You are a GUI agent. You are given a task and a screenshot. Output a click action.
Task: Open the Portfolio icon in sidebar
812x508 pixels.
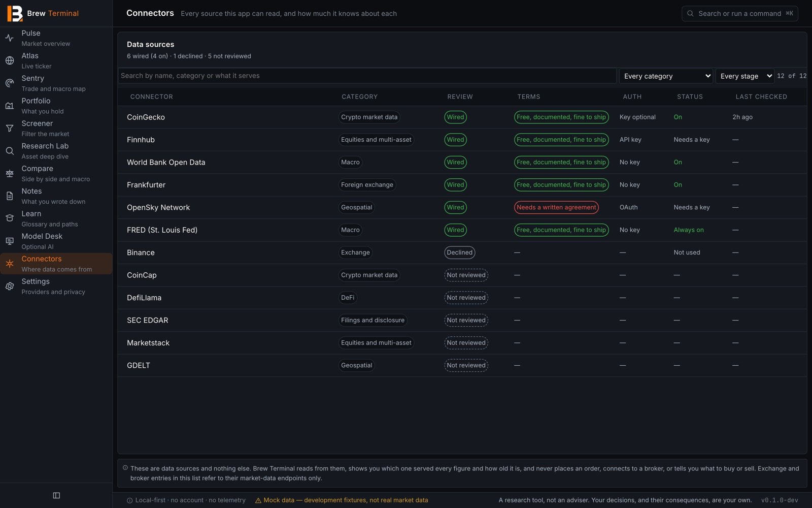coord(10,106)
